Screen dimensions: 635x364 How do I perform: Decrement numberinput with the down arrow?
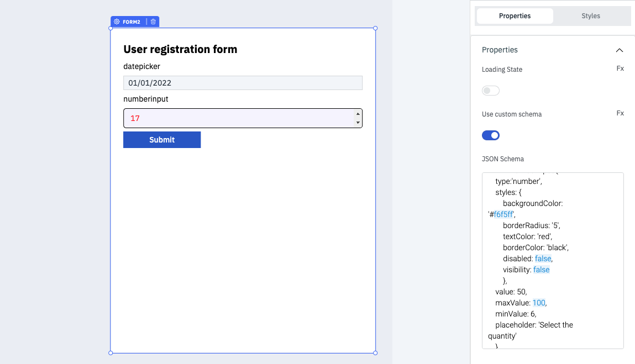click(x=358, y=123)
